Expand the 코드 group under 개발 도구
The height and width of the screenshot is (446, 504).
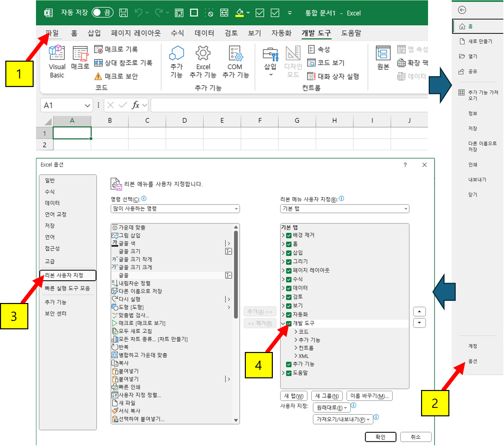(x=296, y=332)
